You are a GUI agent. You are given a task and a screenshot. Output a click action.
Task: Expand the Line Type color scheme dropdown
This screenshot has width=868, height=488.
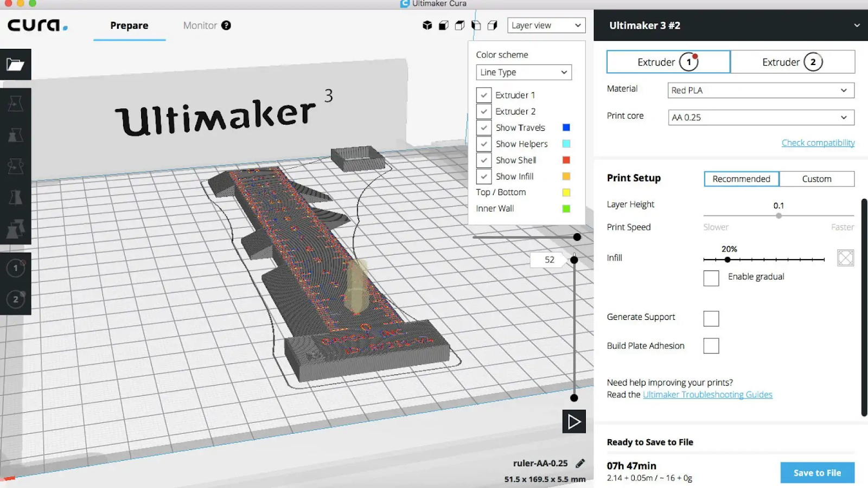click(x=524, y=72)
